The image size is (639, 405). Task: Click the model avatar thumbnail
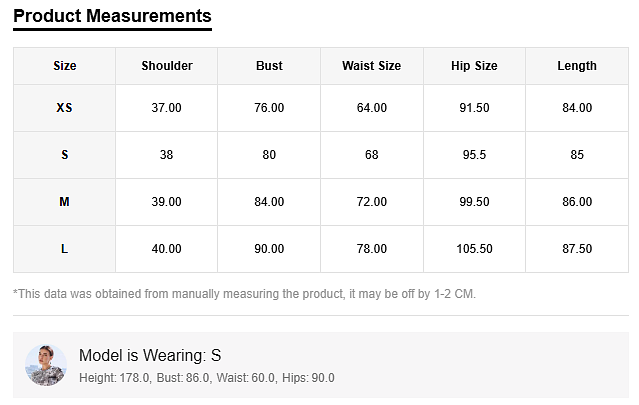click(x=46, y=366)
